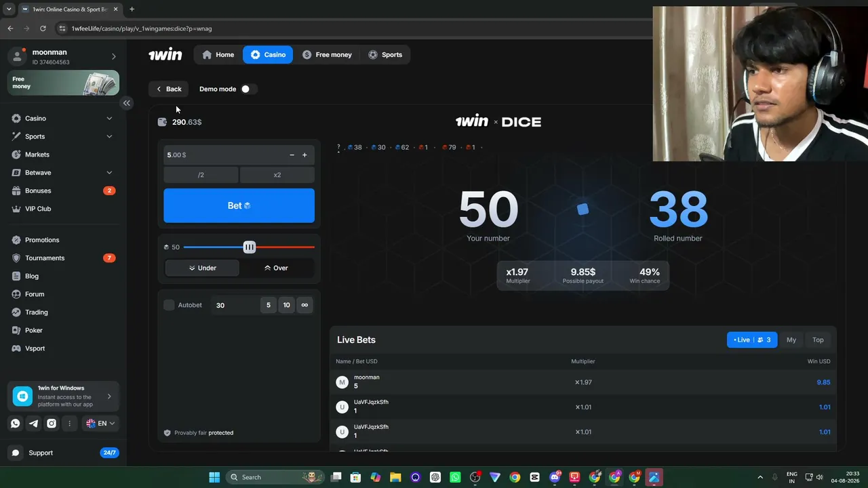Open the 1win for Windows app banner

pos(64,396)
